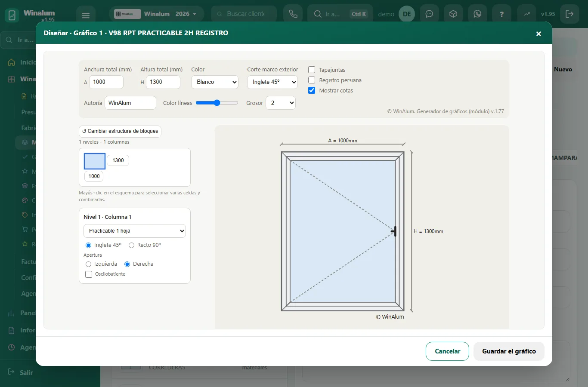Click Cambiar estructura de bloques button
588x387 pixels.
(120, 131)
